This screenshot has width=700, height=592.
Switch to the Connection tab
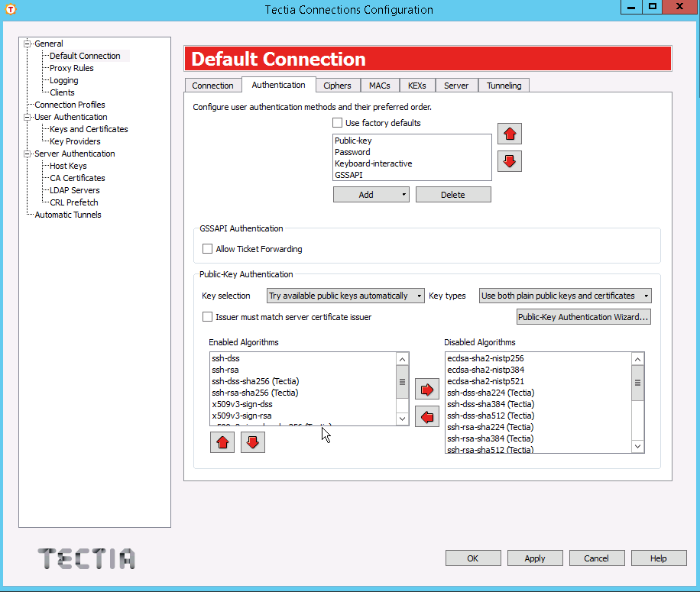point(212,86)
